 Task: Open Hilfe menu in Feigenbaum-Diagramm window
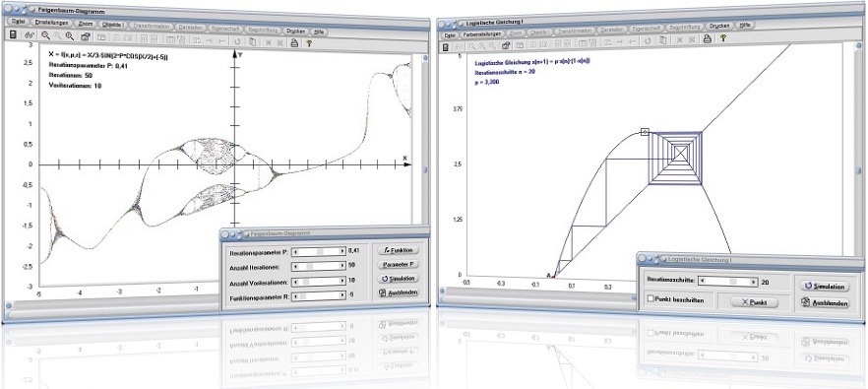pos(320,32)
